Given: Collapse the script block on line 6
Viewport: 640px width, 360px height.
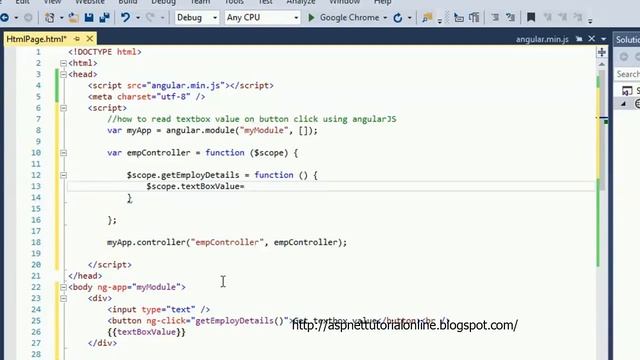Looking at the screenshot, I should (63, 108).
